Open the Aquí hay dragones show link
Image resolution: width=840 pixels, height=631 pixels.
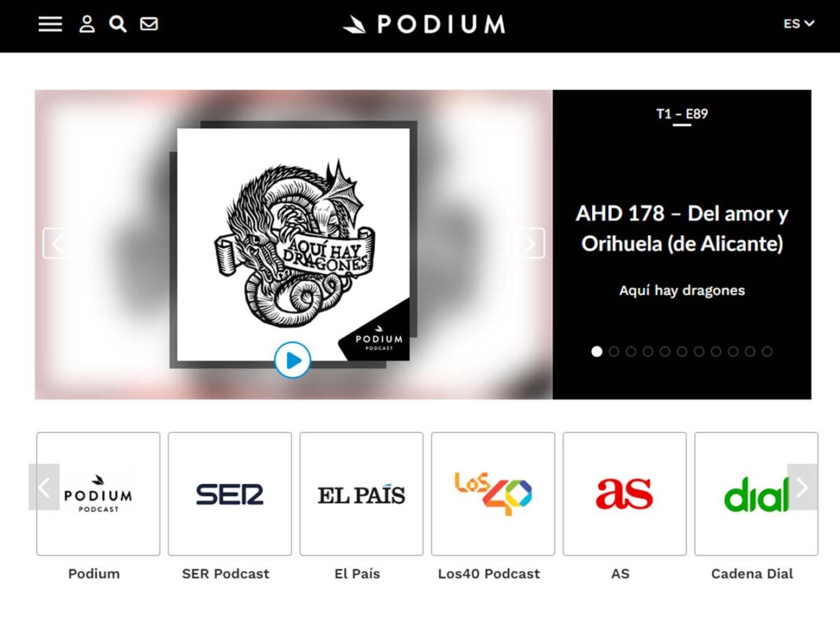click(x=682, y=290)
